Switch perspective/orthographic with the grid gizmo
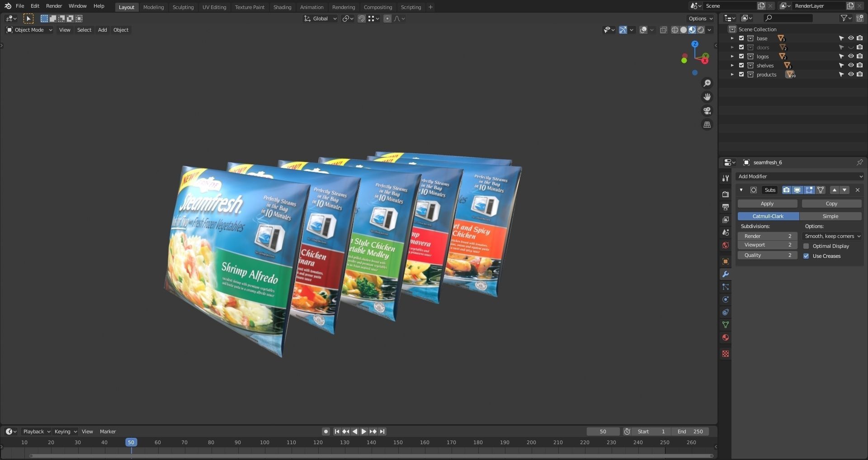Image resolution: width=868 pixels, height=460 pixels. point(707,124)
